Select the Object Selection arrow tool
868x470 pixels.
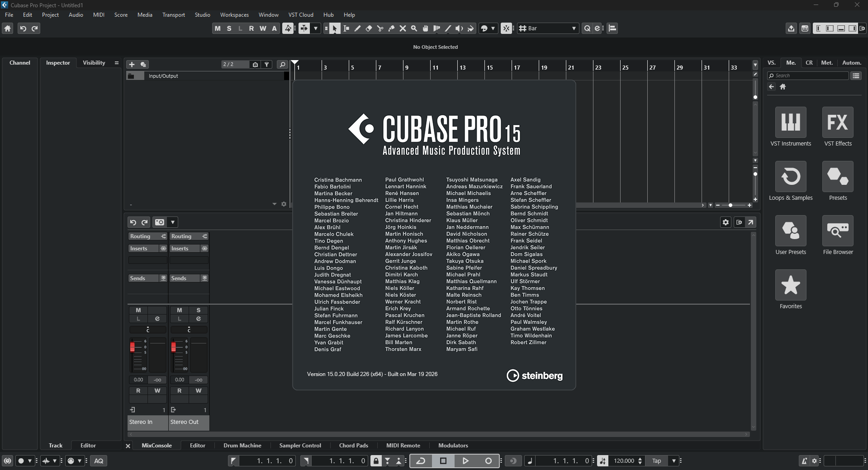tap(335, 28)
